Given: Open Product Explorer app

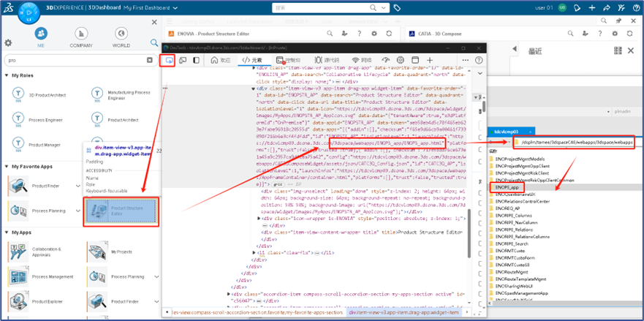Looking at the screenshot, I should pos(36,302).
